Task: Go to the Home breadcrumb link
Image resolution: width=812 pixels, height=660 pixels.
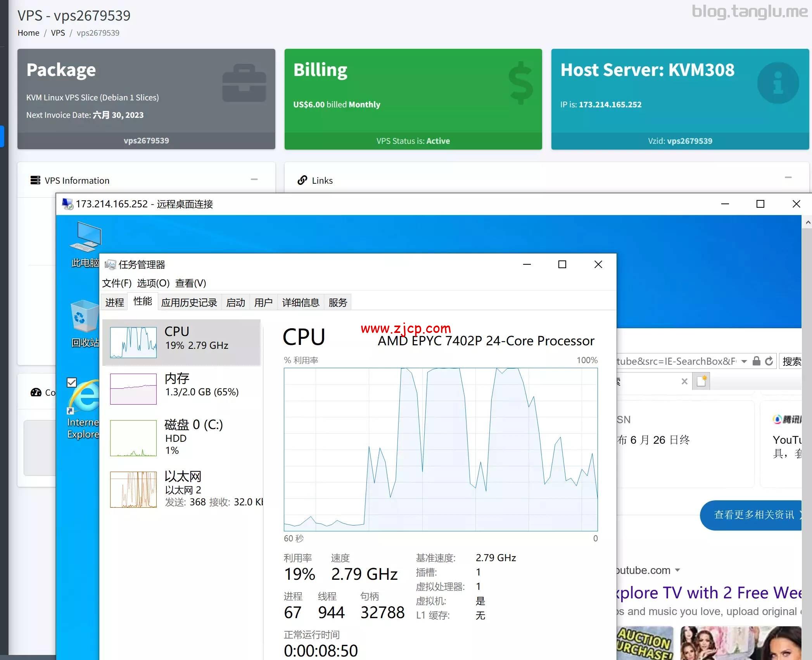Action: (28, 33)
